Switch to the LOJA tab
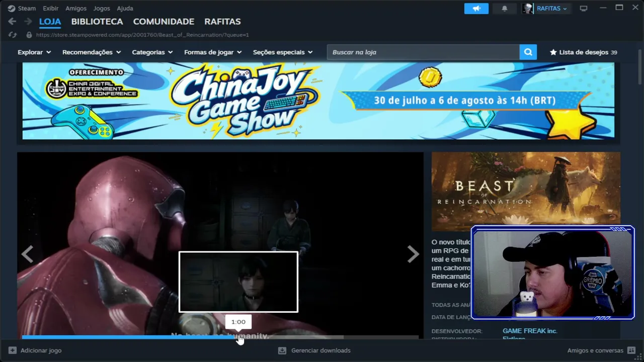 pos(50,22)
